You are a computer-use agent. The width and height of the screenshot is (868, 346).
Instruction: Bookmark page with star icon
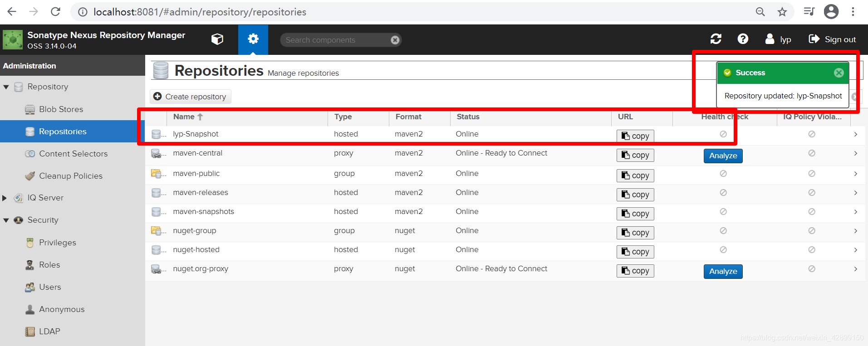(x=782, y=12)
